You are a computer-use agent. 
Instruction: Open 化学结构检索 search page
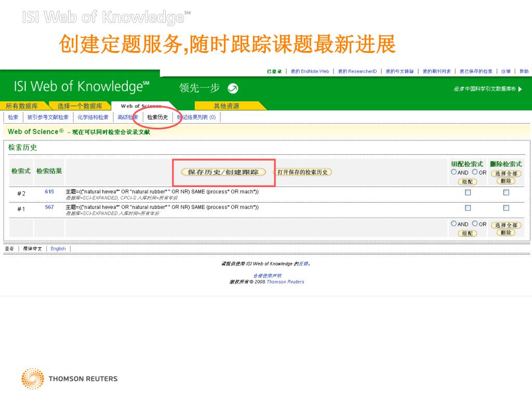point(93,117)
